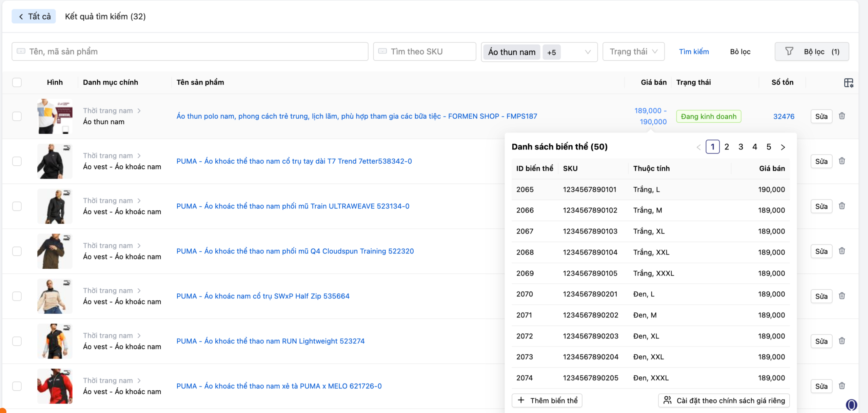Screen dimensions: 868x413
Task: Switch to variant list page 5
Action: tap(769, 147)
